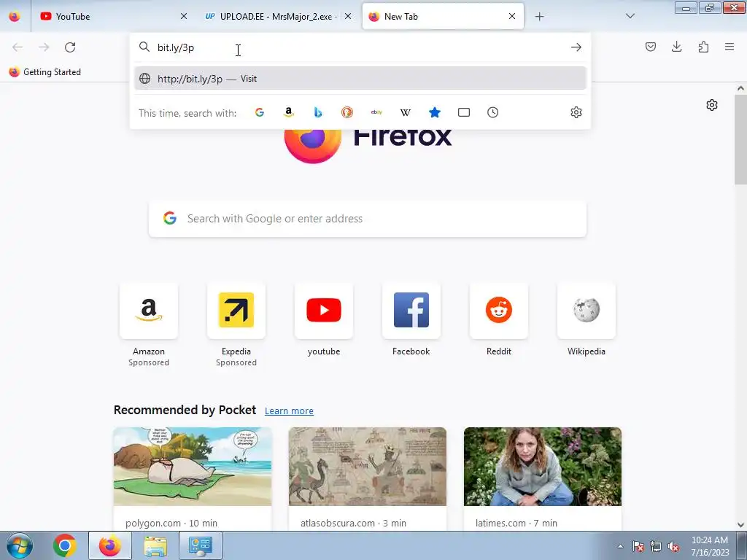
Task: Open Getting Started bookmark
Action: pos(44,72)
